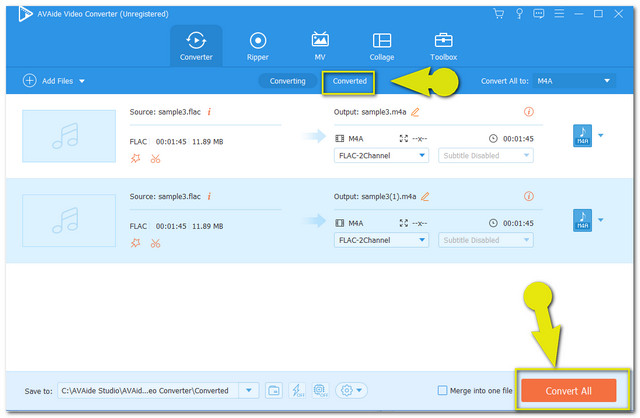This screenshot has width=640, height=418.
Task: Open FLAC-2Channel audio dropdown for second file
Action: pos(381,240)
